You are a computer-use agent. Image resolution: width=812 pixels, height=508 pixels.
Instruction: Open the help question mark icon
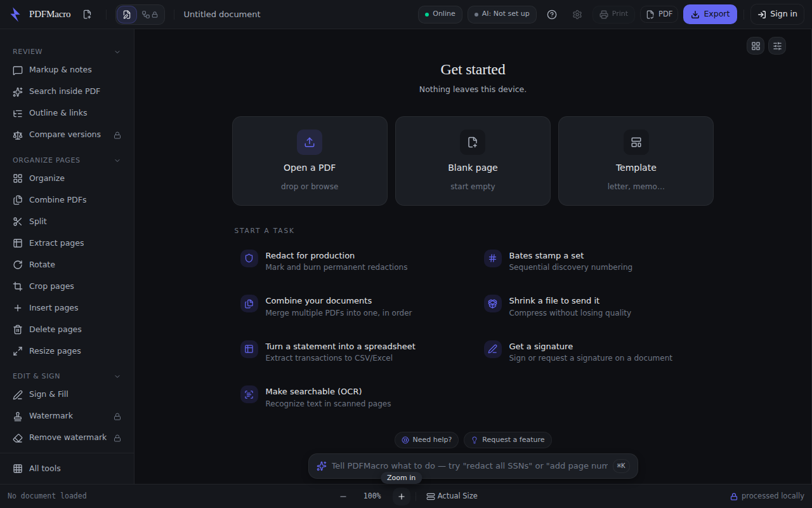552,14
